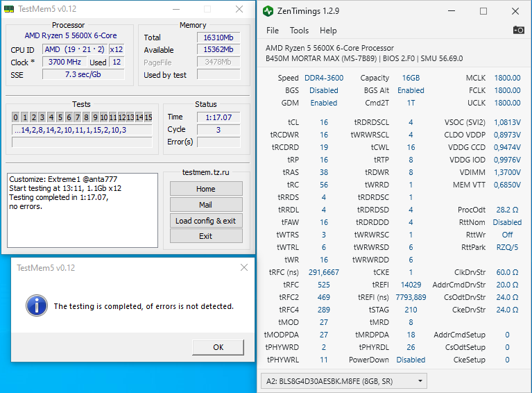The width and height of the screenshot is (532, 393).
Task: Click the tPHYRDL value 26
Action: click(411, 347)
